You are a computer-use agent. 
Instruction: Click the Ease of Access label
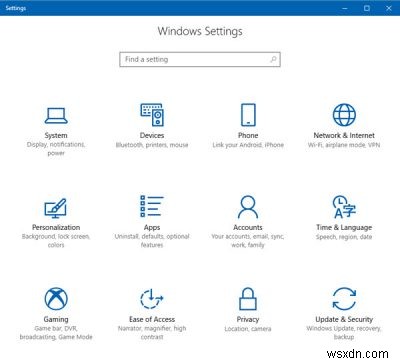click(152, 319)
